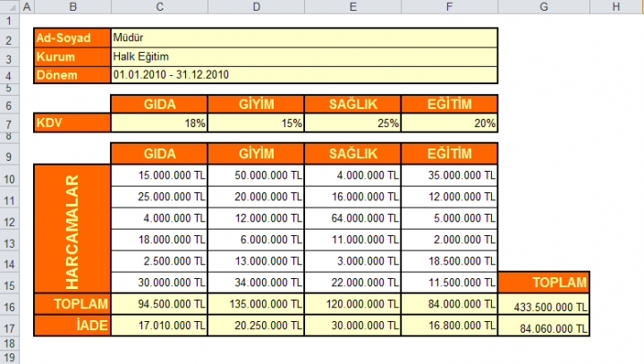Click the grand total 433.500.000 TL cell
Image resolution: width=644 pixels, height=364 pixels.
point(544,307)
